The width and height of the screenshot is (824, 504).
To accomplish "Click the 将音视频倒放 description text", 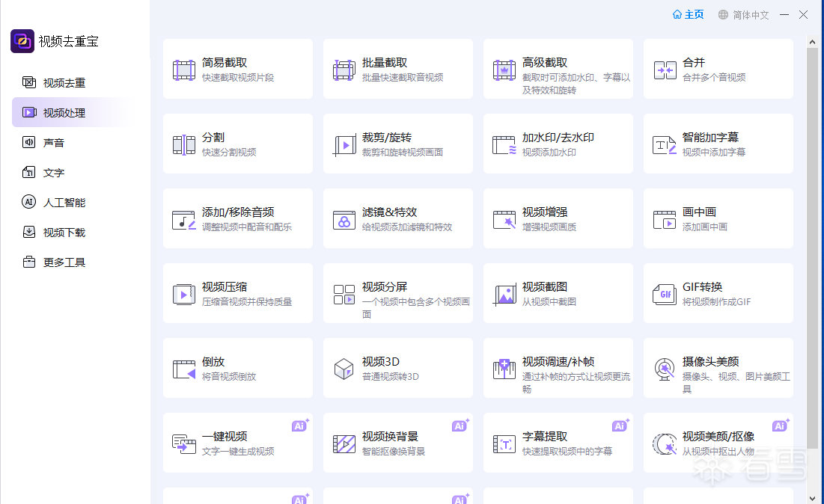I will [229, 377].
